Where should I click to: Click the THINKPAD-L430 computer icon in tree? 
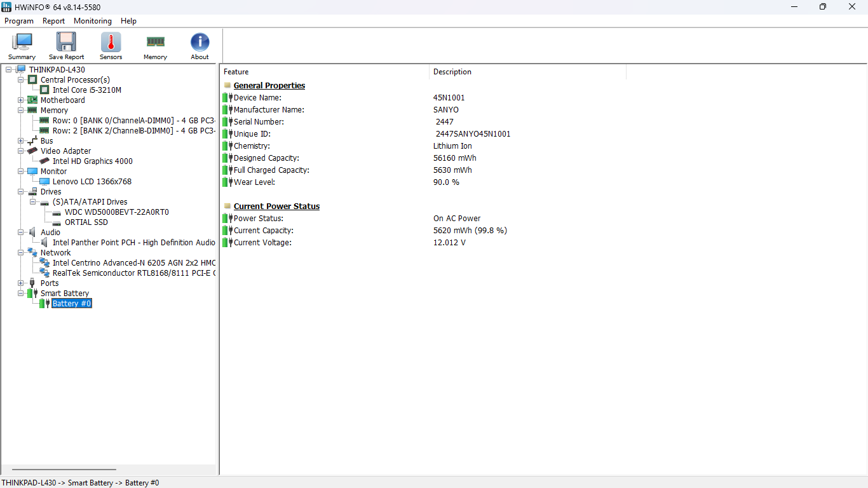(x=21, y=69)
